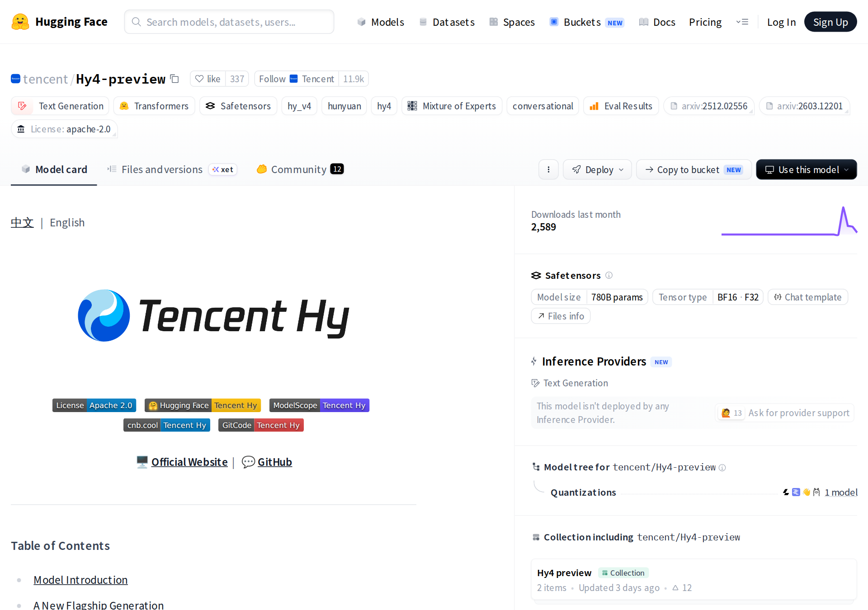The width and height of the screenshot is (868, 610).
Task: Click the ModelScope Tencent Hy badge
Action: coord(319,405)
